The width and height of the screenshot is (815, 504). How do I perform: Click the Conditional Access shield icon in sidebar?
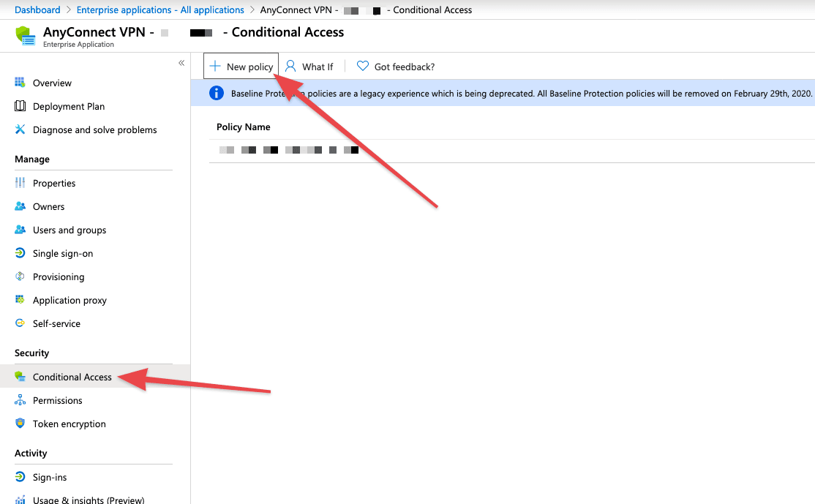point(20,377)
